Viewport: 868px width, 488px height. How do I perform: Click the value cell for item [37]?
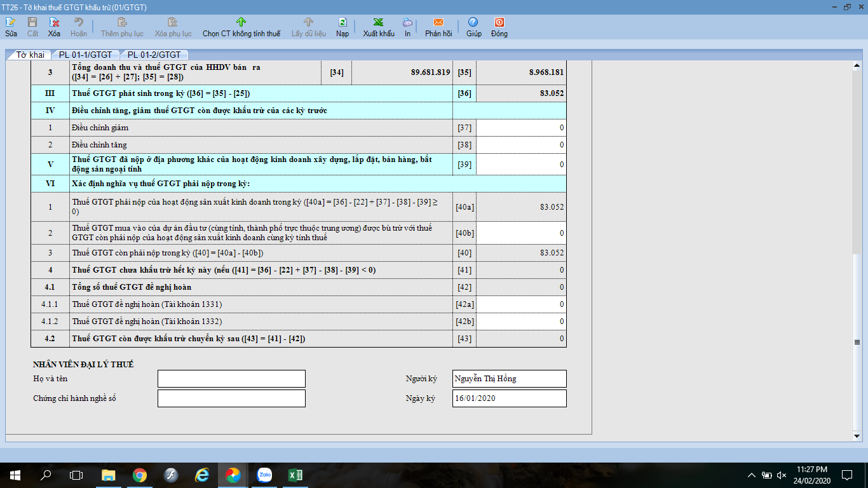pyautogui.click(x=521, y=128)
